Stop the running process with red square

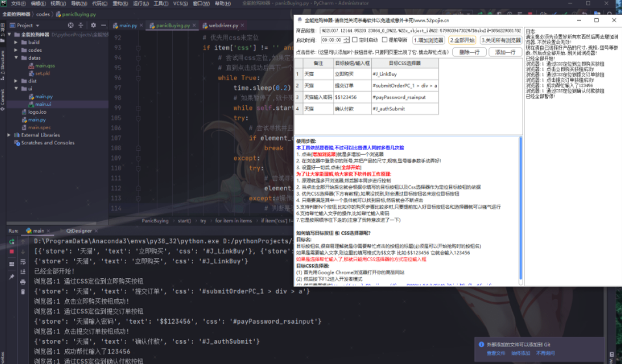coord(12,252)
